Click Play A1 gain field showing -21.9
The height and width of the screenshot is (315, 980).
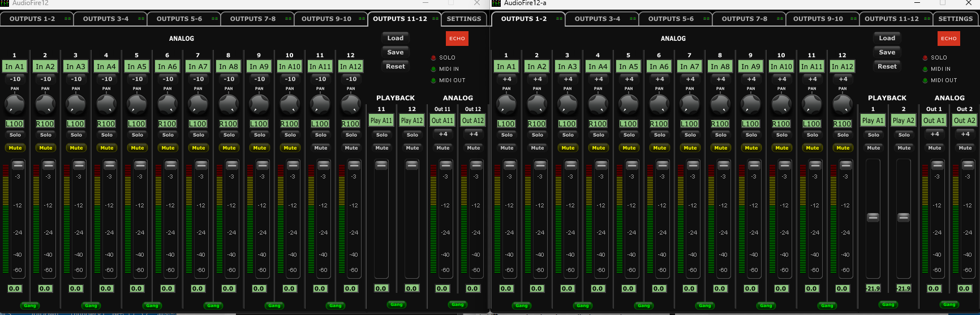tap(873, 288)
